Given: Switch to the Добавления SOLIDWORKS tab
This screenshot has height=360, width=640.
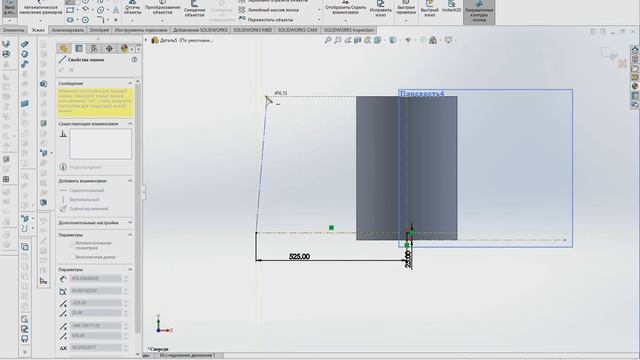Looking at the screenshot, I should click(x=200, y=30).
